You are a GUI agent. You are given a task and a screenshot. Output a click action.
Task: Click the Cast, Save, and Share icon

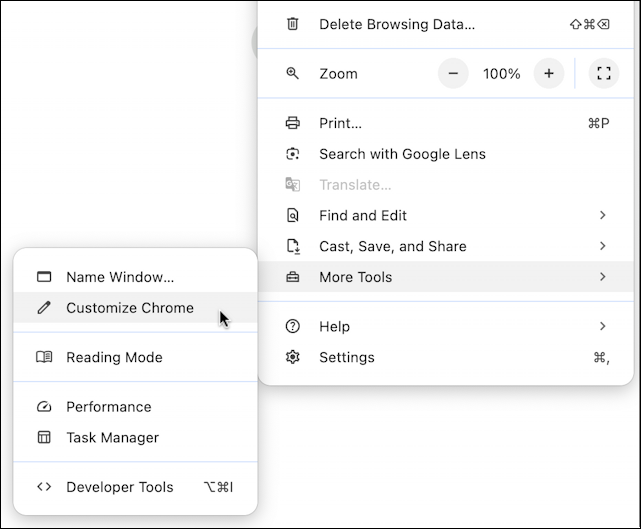(293, 246)
